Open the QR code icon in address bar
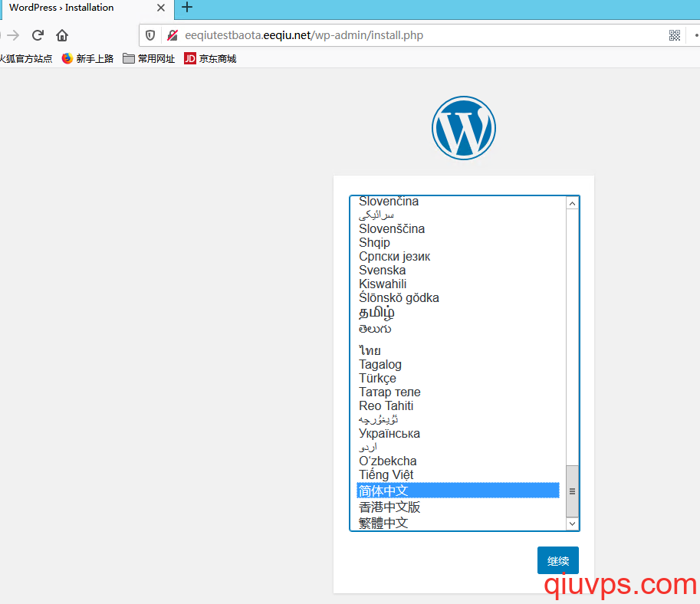Image resolution: width=700 pixels, height=604 pixels. point(675,35)
